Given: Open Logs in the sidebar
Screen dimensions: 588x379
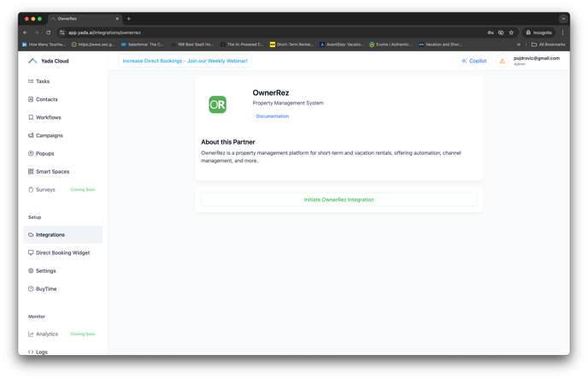Looking at the screenshot, I should [63, 352].
